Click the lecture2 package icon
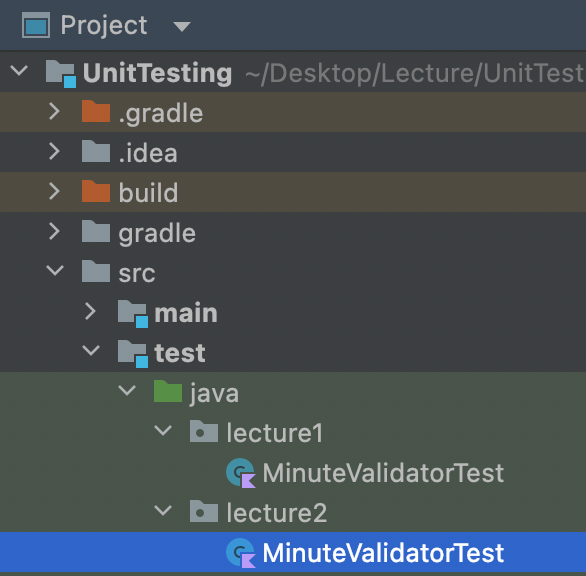The width and height of the screenshot is (586, 576). click(204, 511)
